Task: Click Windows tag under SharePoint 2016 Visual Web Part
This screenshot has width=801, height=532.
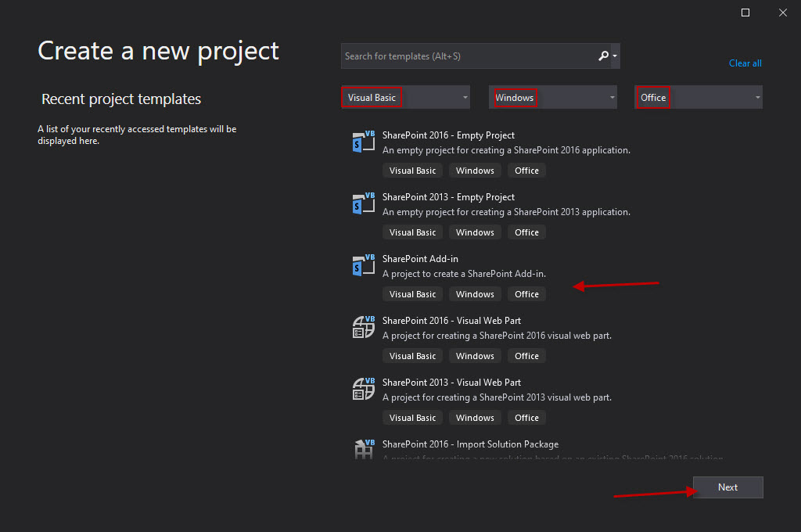Action: click(x=475, y=356)
